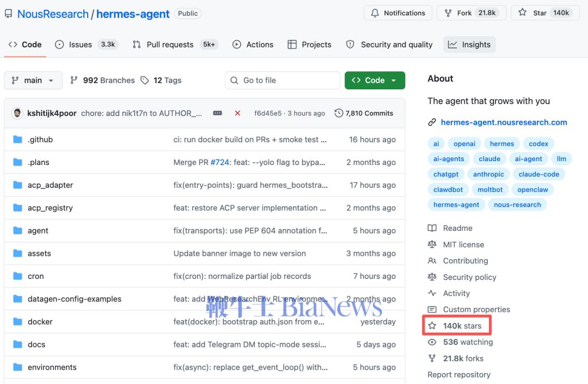Open the acp_registry folder
Screen dimensions: 588x384
[50, 208]
